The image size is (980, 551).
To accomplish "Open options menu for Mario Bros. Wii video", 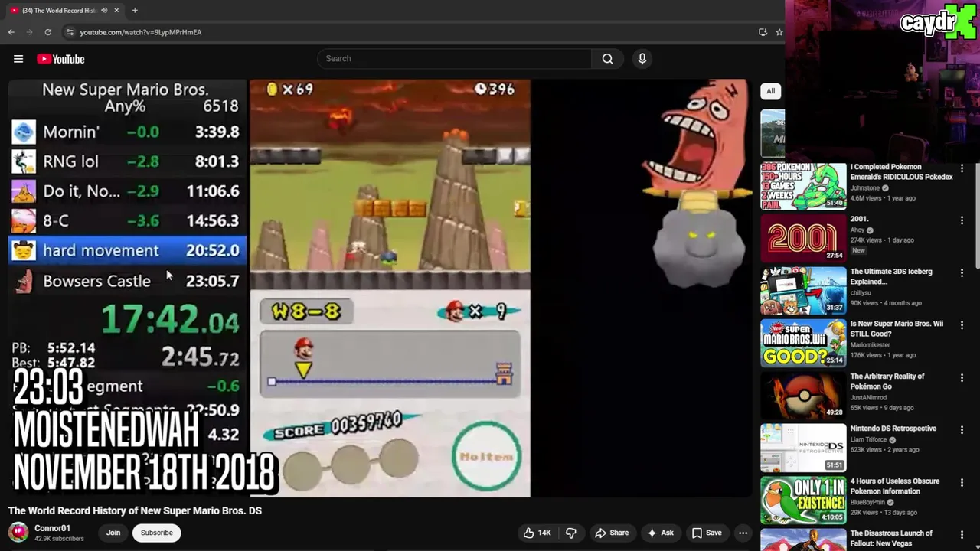I will coord(962,325).
